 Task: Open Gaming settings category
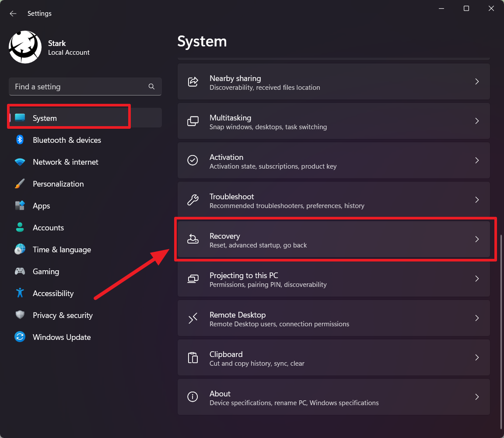(x=46, y=272)
